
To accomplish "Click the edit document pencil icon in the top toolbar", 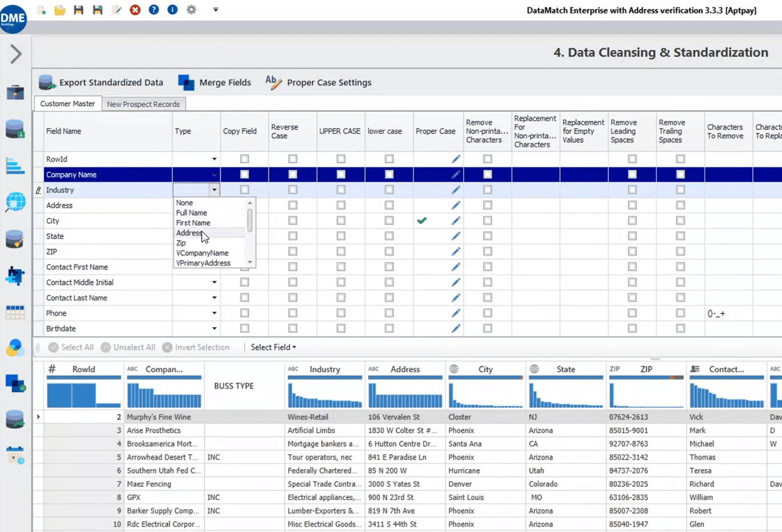I will pos(117,10).
